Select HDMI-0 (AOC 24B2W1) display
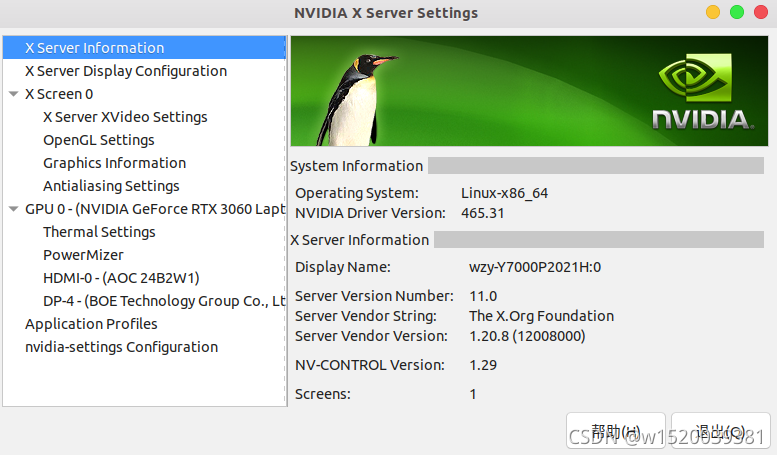Screen dimensions: 777x455 click(x=121, y=278)
